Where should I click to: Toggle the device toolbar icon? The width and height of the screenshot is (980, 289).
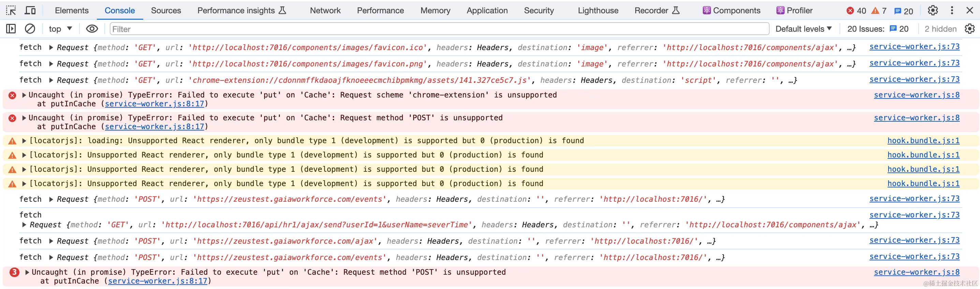click(x=30, y=10)
